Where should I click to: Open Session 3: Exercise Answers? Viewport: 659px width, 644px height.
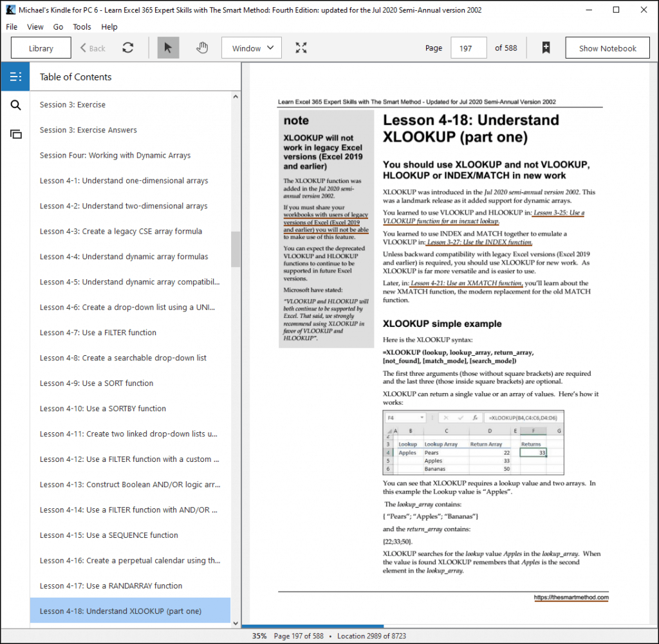coord(130,130)
